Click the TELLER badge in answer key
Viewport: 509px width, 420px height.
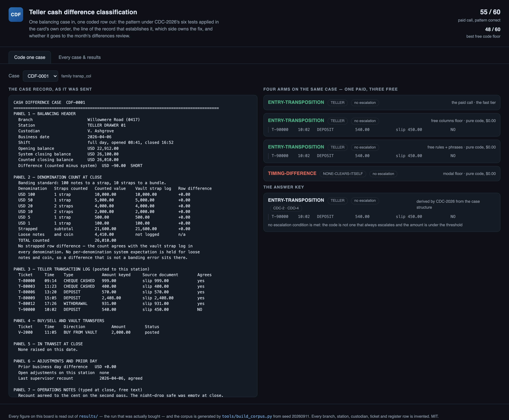tap(337, 201)
